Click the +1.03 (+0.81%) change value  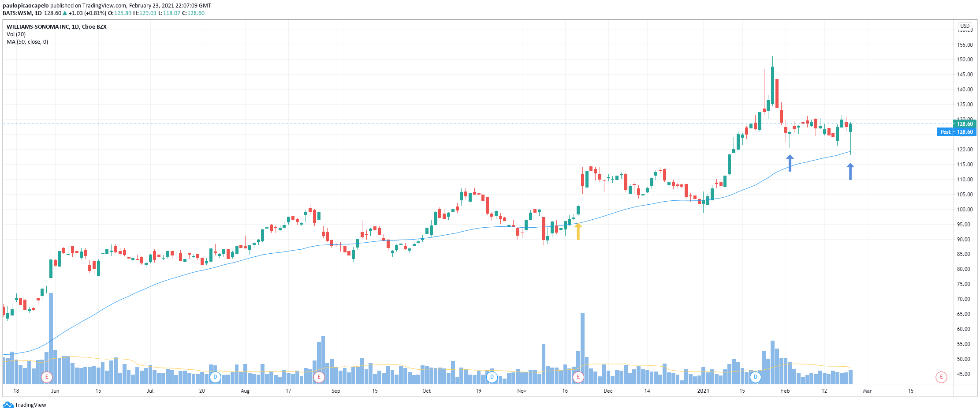(x=87, y=13)
